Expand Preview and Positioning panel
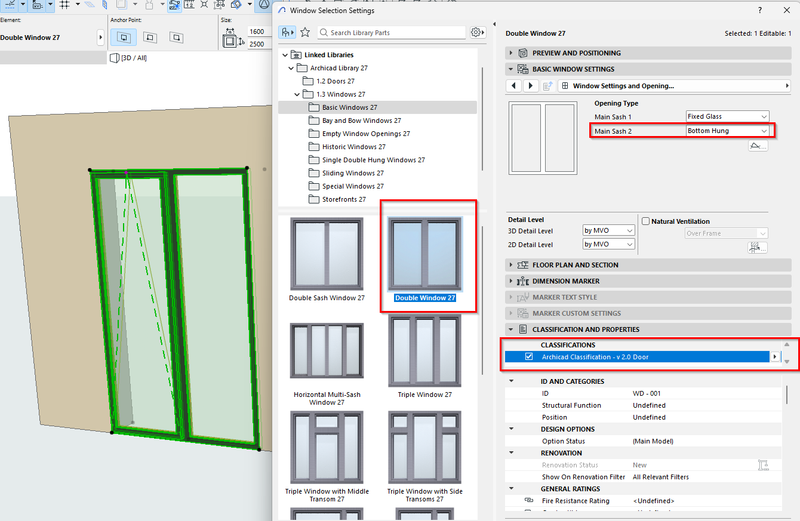The width and height of the screenshot is (800, 521). 511,53
